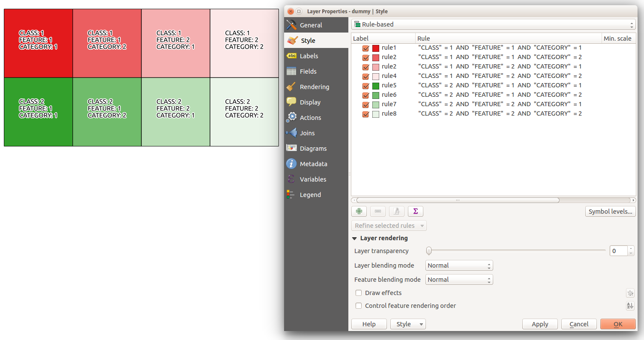Uncheck the rule1 checkbox
The image size is (644, 340).
click(x=365, y=48)
